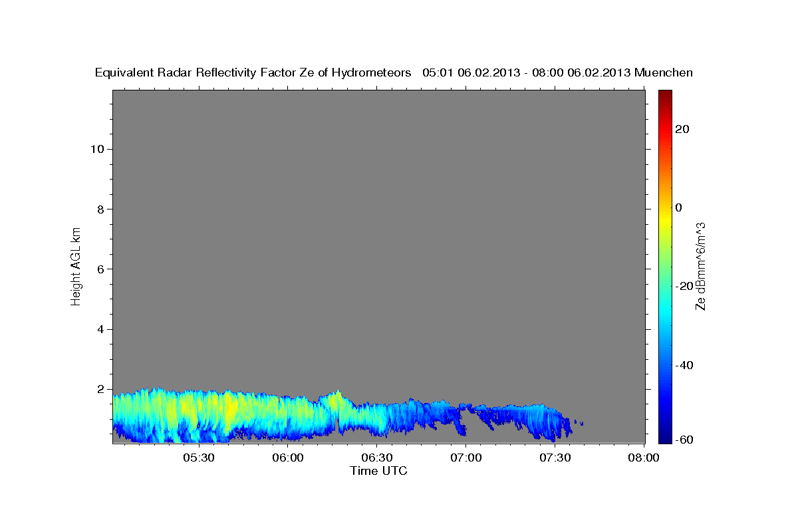This screenshot has height=532, width=798.
Task: Click the cloud top peak near 06:15
Action: (x=337, y=396)
